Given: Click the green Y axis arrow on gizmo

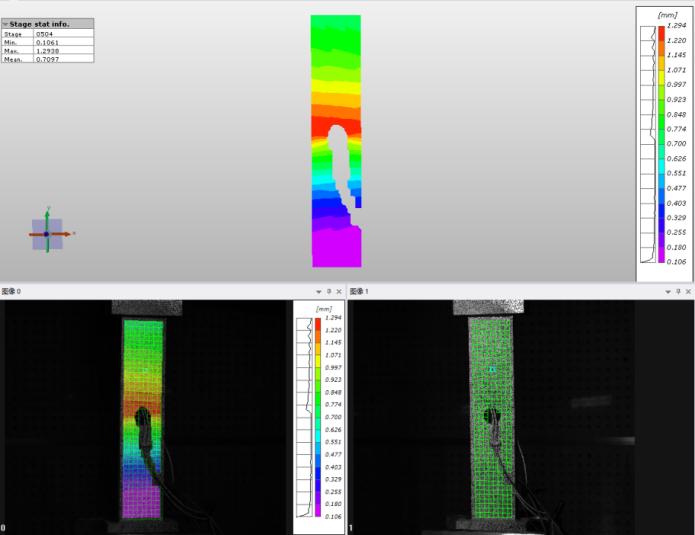Looking at the screenshot, I should 46,214.
